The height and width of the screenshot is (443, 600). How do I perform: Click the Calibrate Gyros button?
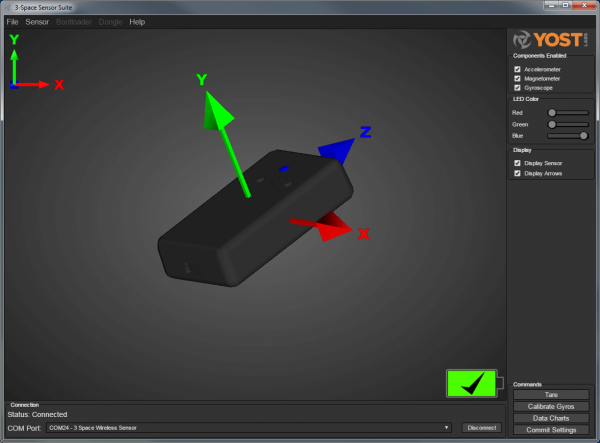[551, 407]
